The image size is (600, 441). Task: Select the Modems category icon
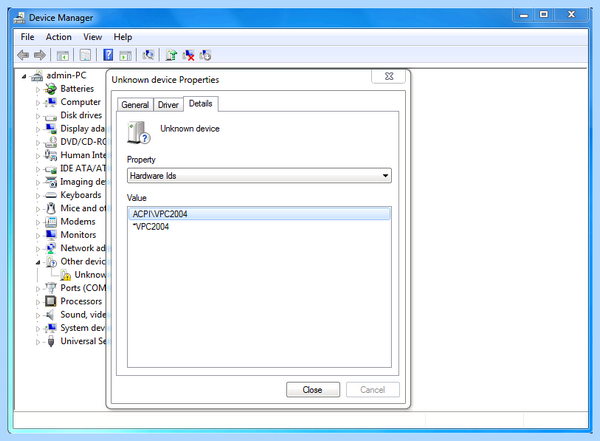coord(51,222)
